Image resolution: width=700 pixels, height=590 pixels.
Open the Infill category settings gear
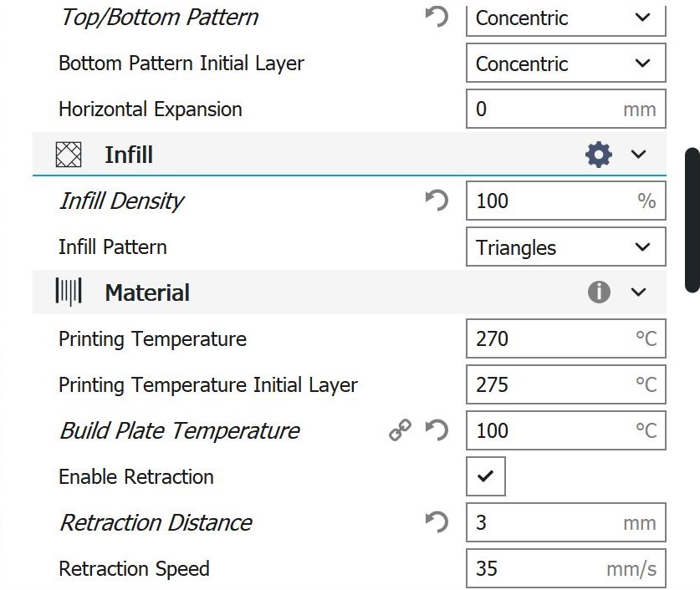click(x=599, y=155)
